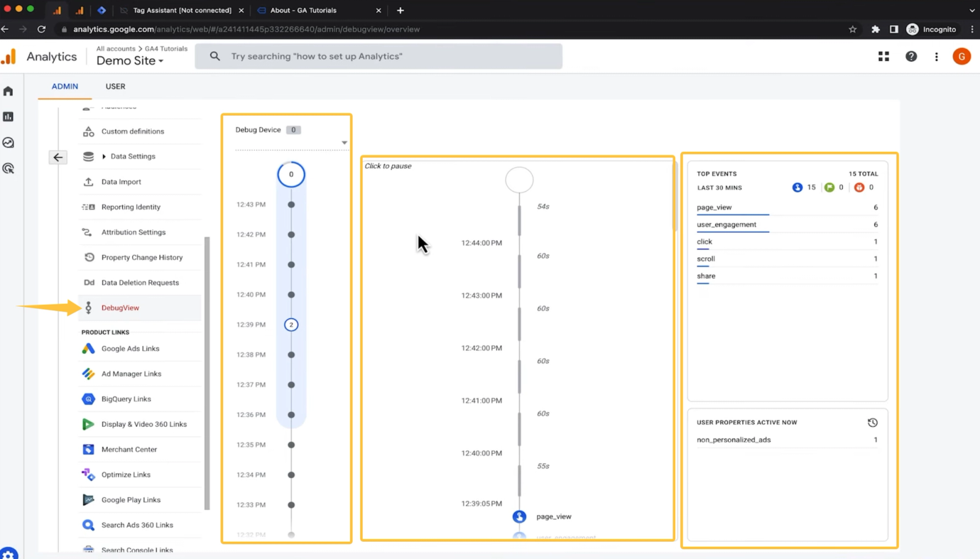Click the orange G account avatar
Image resolution: width=980 pixels, height=559 pixels.
click(962, 56)
